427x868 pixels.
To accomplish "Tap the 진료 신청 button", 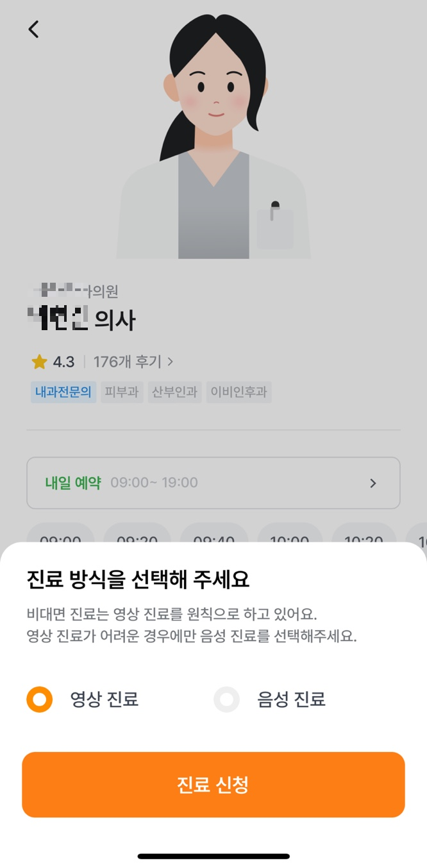I will pyautogui.click(x=213, y=784).
